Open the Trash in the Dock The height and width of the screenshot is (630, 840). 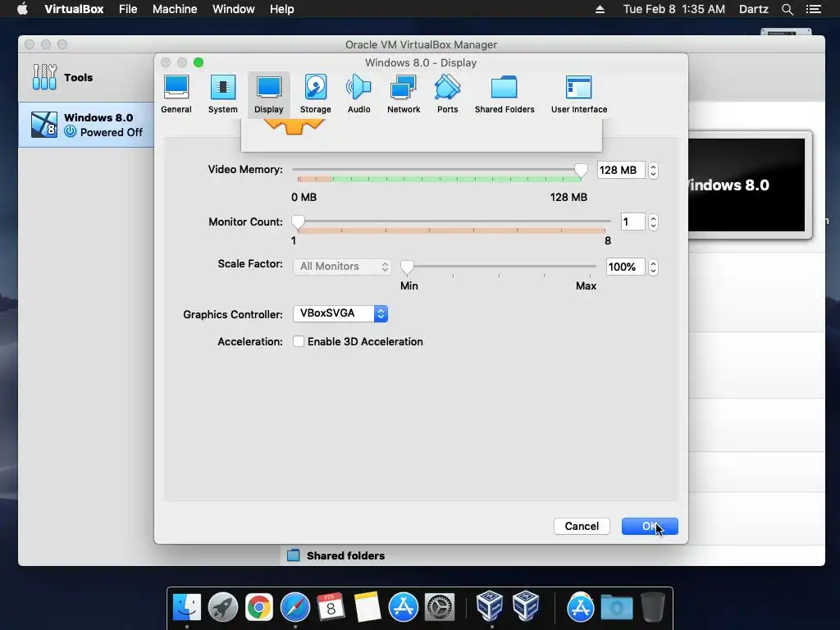click(652, 607)
